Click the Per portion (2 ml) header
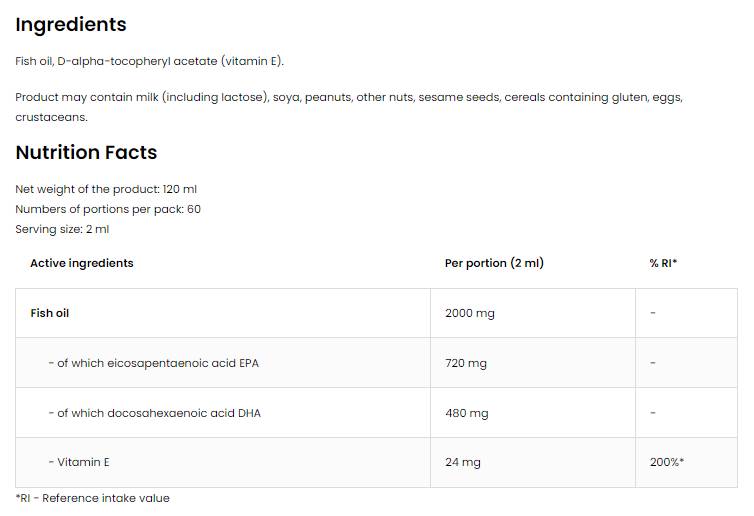 coord(494,263)
